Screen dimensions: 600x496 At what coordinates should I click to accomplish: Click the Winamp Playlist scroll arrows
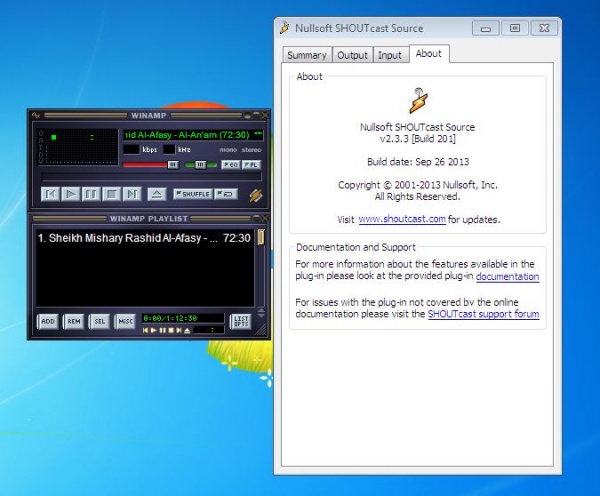[x=261, y=313]
